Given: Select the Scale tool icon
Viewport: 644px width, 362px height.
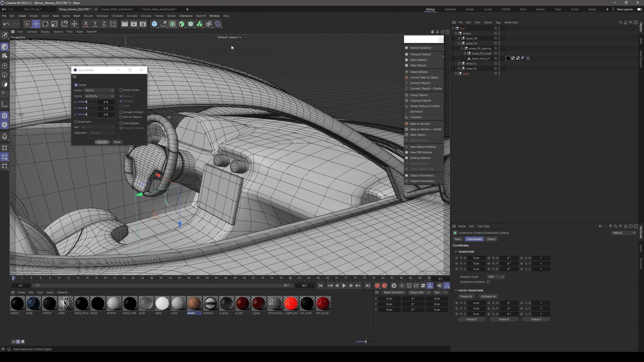Looking at the screenshot, I should click(x=54, y=24).
